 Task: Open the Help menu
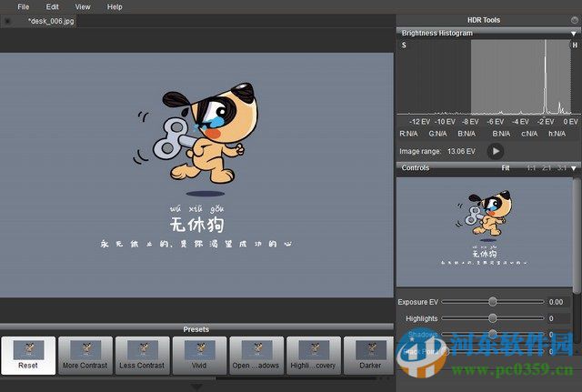click(x=115, y=6)
